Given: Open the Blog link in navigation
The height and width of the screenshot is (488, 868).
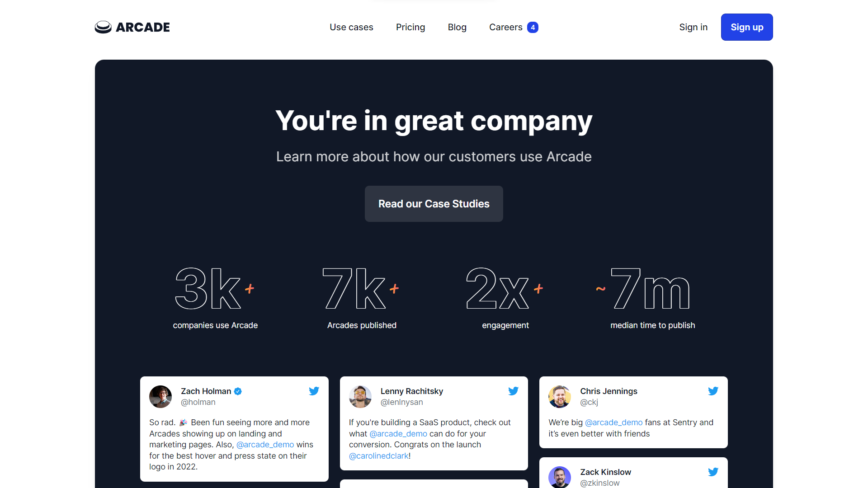Looking at the screenshot, I should (x=457, y=27).
